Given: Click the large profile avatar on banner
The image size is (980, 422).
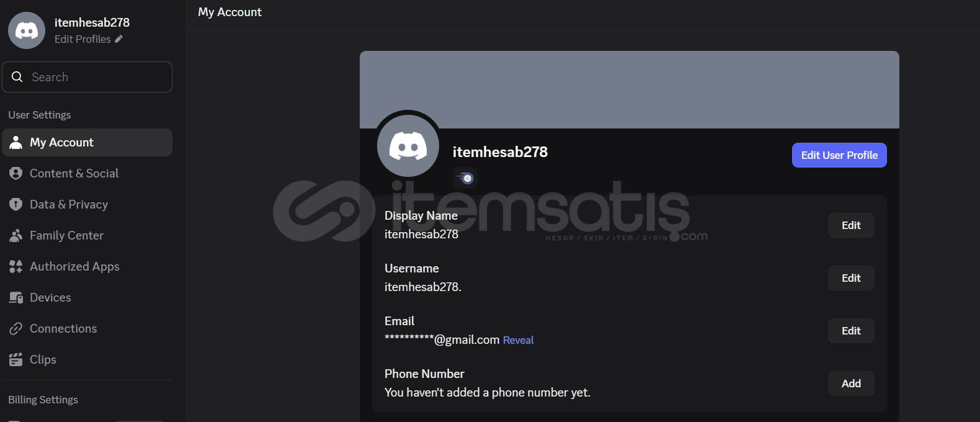Looking at the screenshot, I should 408,146.
